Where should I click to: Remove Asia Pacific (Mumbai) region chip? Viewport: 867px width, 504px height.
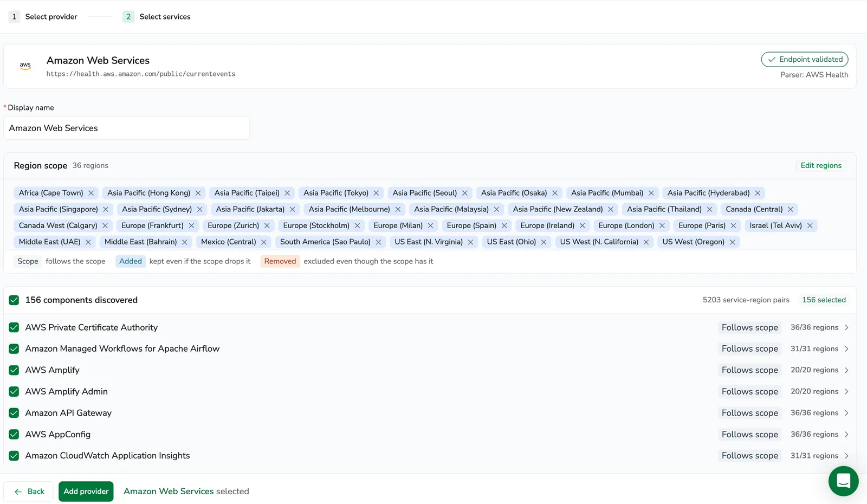point(651,193)
